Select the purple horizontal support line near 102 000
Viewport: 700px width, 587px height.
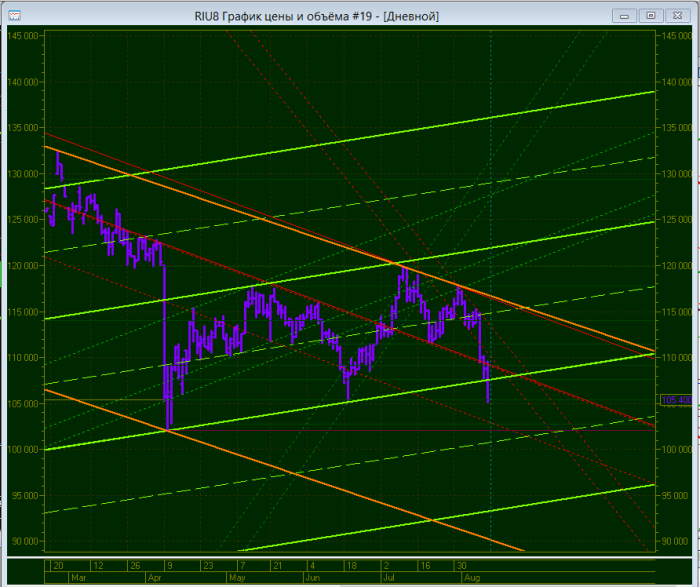(x=411, y=430)
